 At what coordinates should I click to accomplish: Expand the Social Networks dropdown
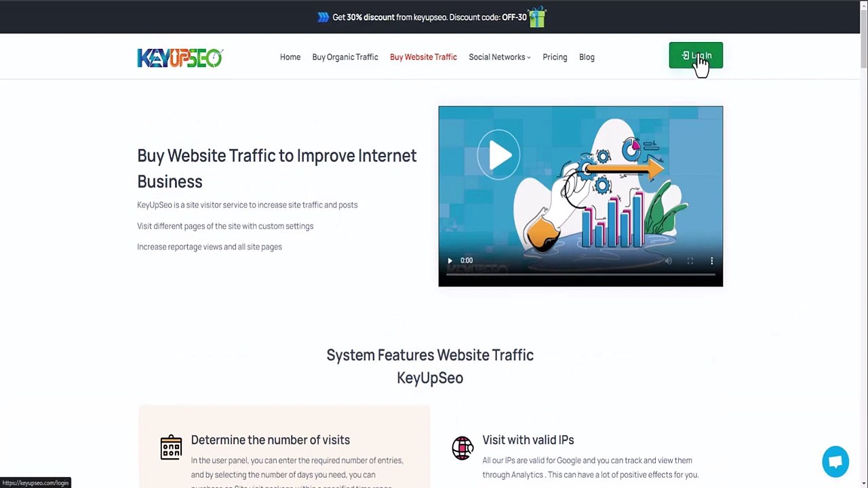click(500, 57)
